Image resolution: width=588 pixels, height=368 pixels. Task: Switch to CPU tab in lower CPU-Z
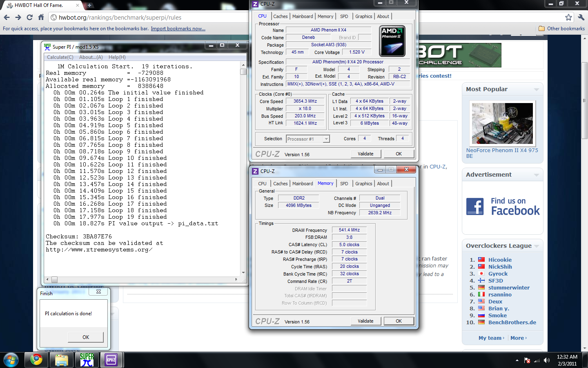262,184
